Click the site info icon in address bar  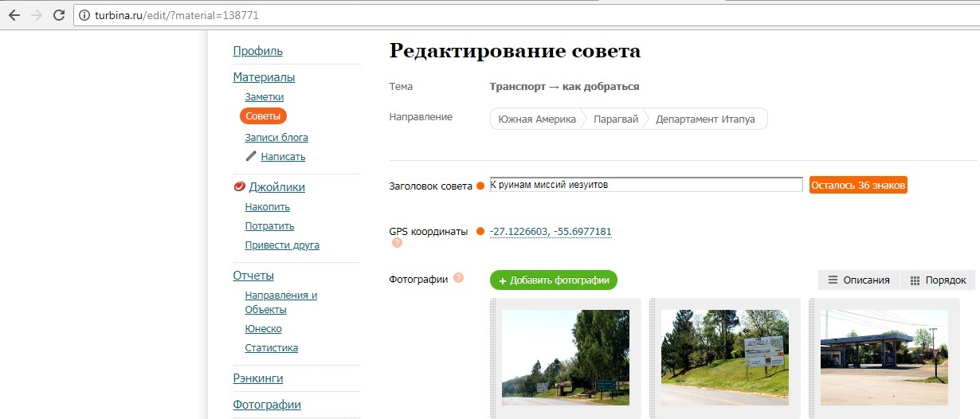tap(84, 15)
